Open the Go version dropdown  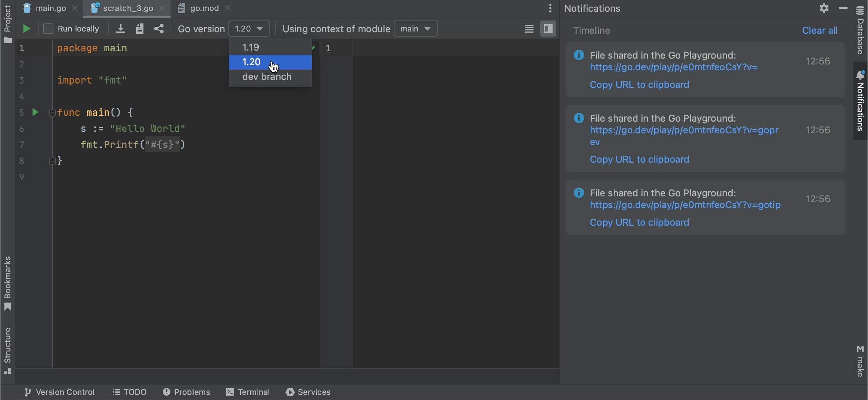(249, 28)
